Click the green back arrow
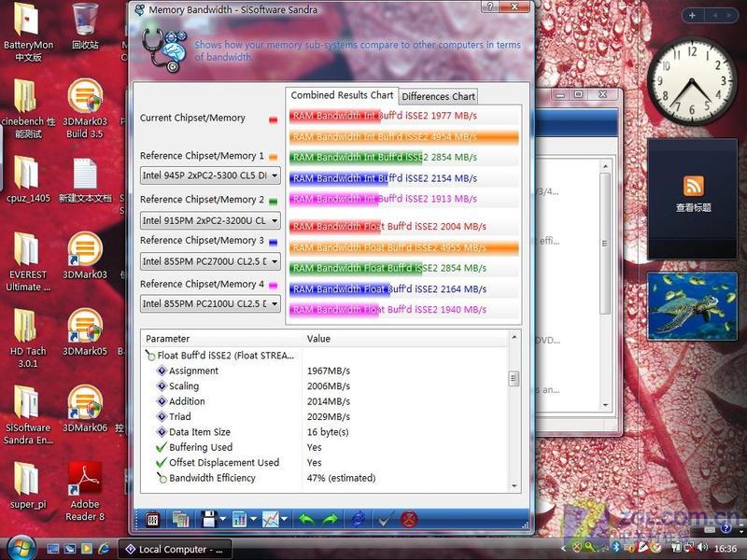The width and height of the screenshot is (747, 560). pyautogui.click(x=307, y=520)
